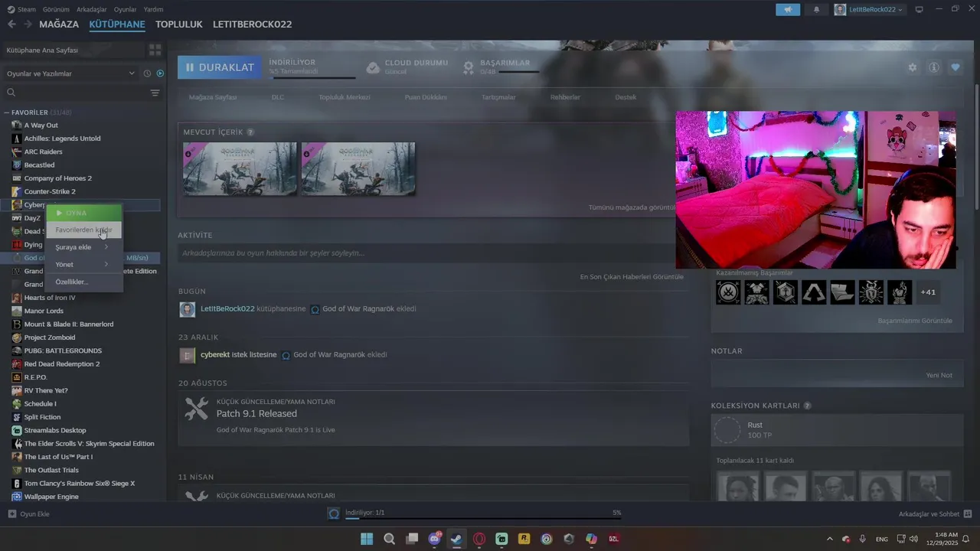Expand Yönet submenu

83,264
